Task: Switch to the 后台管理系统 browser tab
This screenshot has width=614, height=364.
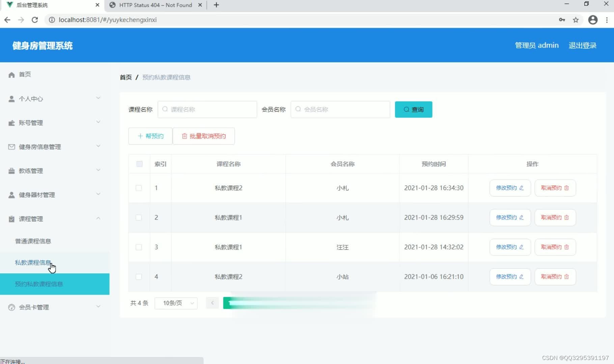Action: 52,5
